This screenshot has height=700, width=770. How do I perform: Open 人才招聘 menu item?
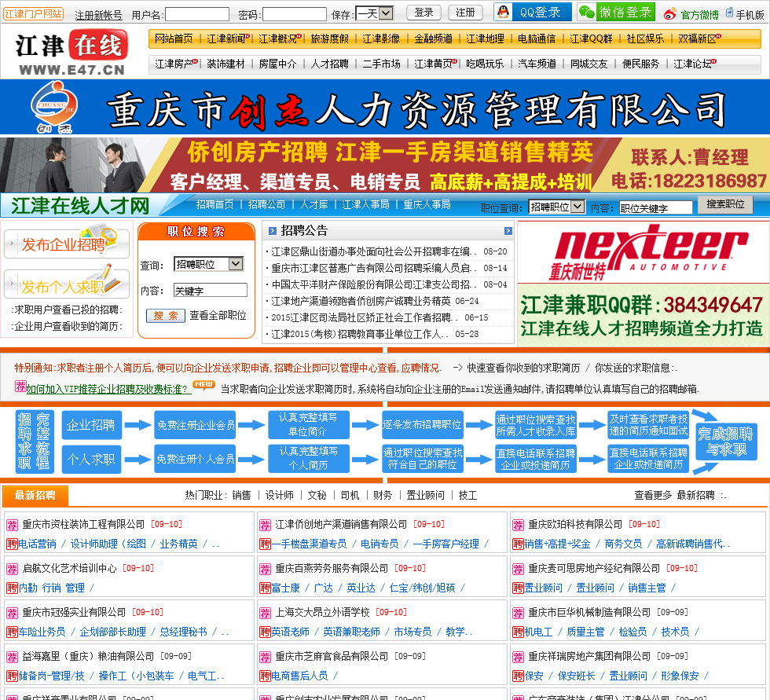329,64
